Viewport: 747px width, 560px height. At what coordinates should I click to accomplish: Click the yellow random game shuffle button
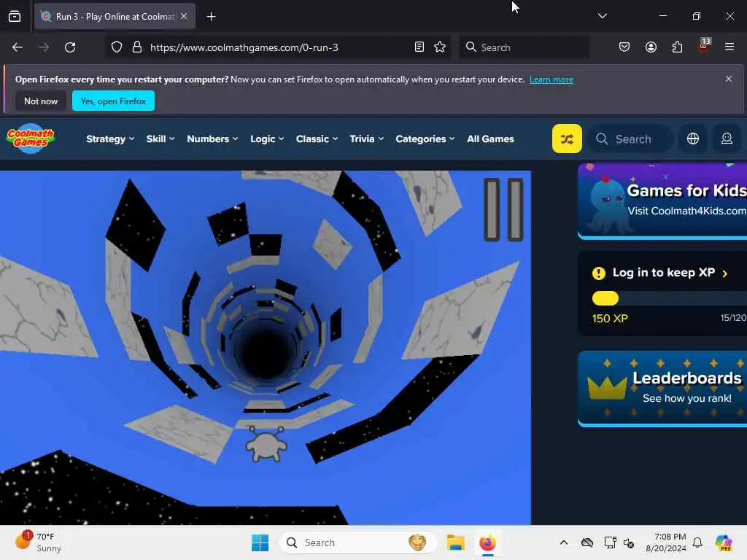[567, 139]
